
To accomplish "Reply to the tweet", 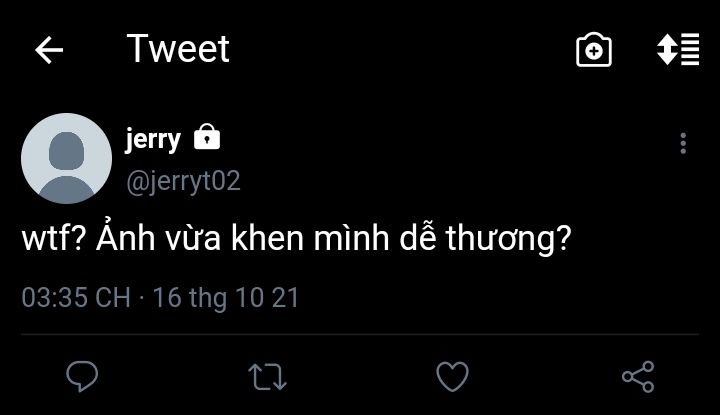I will [x=81, y=376].
